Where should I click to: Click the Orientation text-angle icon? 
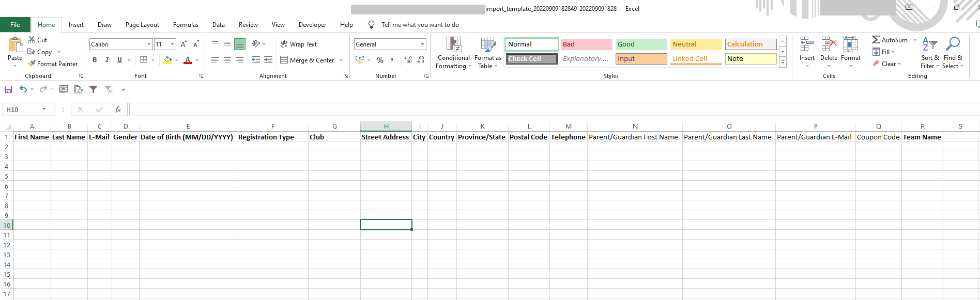point(256,44)
